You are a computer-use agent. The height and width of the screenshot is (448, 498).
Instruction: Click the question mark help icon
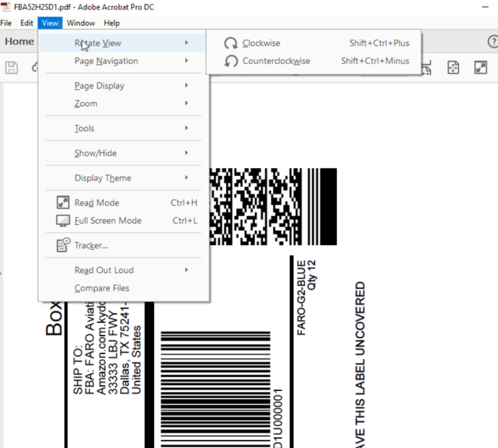[x=493, y=42]
